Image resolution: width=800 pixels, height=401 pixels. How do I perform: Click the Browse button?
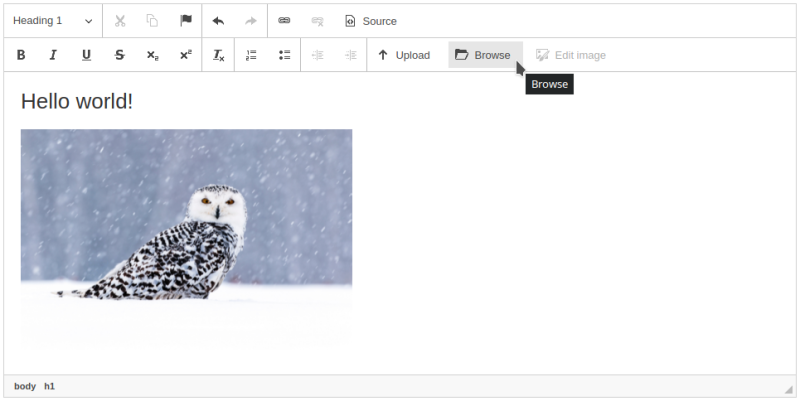pos(484,55)
